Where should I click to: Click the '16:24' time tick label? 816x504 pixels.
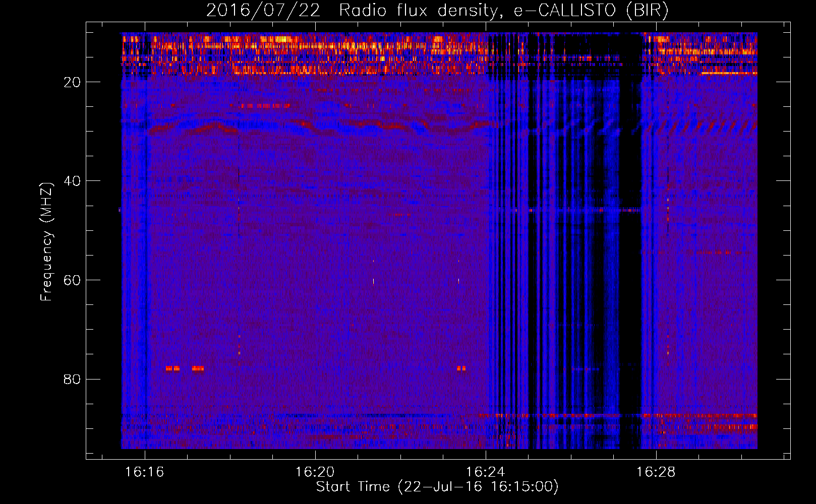click(x=486, y=472)
